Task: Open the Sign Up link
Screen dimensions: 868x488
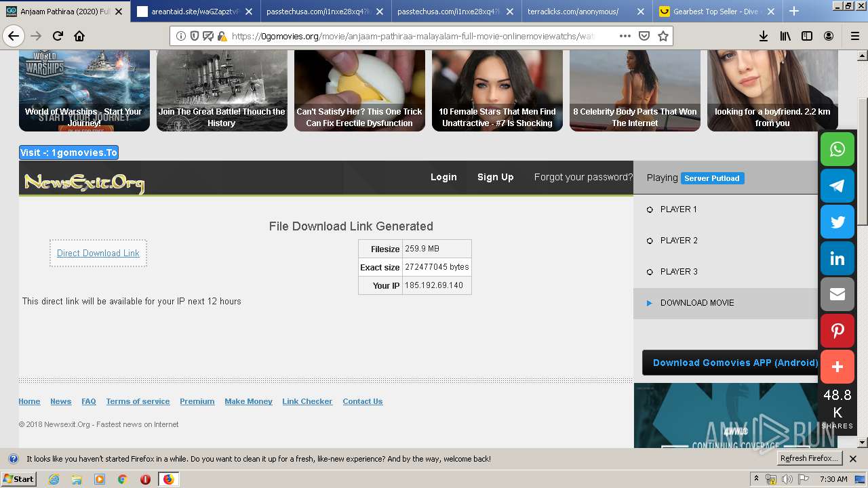Action: pos(496,177)
